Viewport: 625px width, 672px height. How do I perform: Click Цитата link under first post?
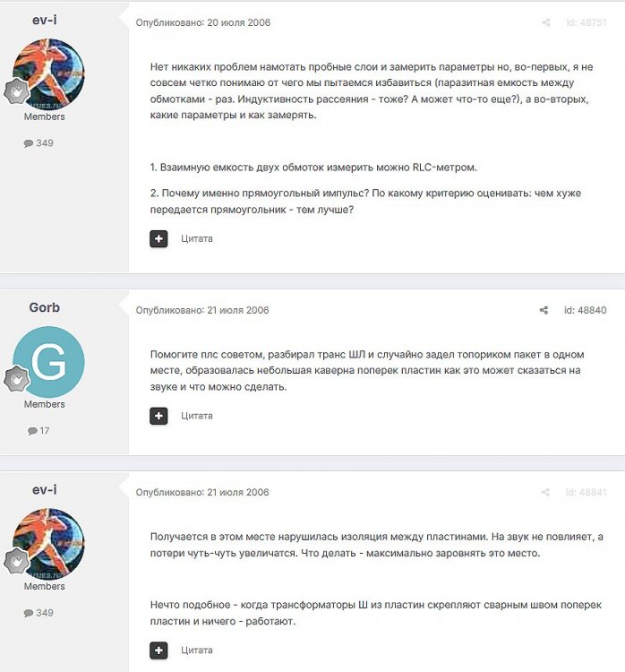[197, 238]
